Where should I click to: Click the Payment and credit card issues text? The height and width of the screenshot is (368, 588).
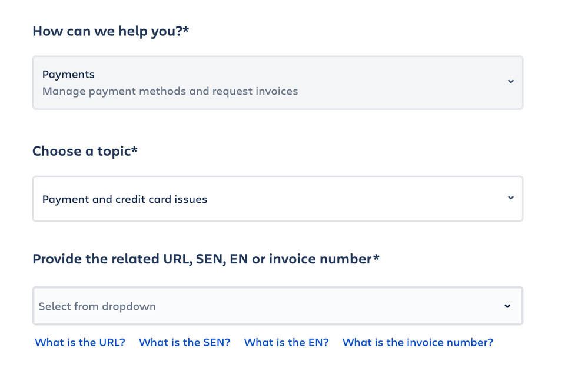(x=125, y=199)
